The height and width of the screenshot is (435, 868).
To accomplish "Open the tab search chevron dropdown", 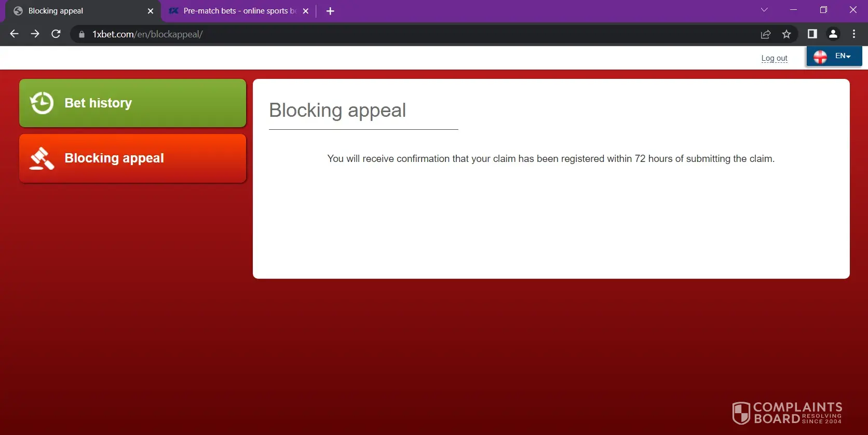I will coord(764,10).
